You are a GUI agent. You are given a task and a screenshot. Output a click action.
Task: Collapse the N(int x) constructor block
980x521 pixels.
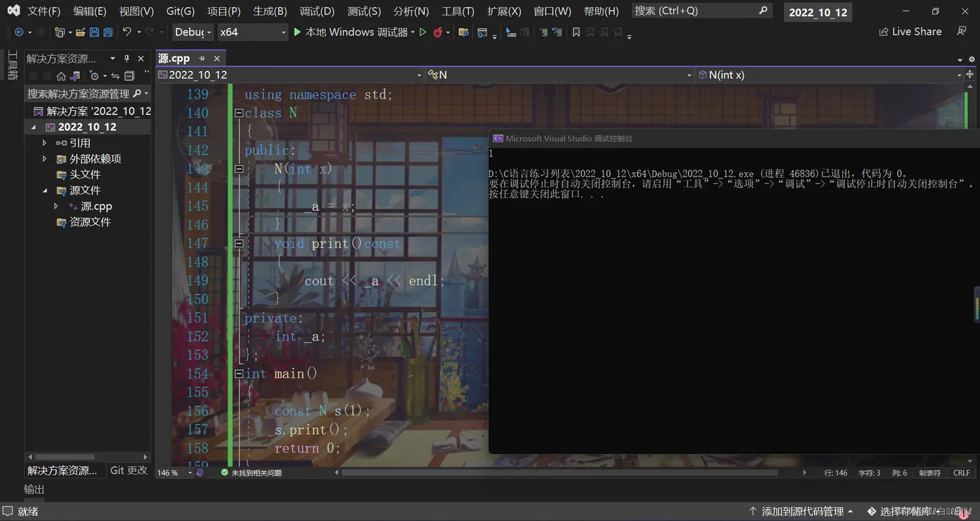point(239,169)
